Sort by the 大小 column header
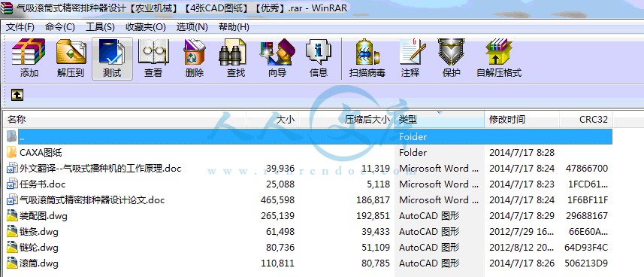This screenshot has height=277, width=644. [272, 120]
